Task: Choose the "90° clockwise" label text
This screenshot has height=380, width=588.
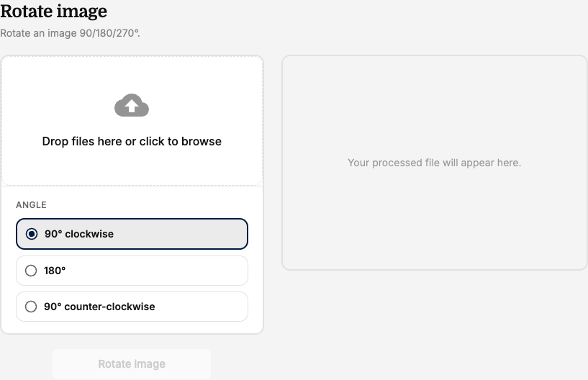Action: [x=79, y=234]
